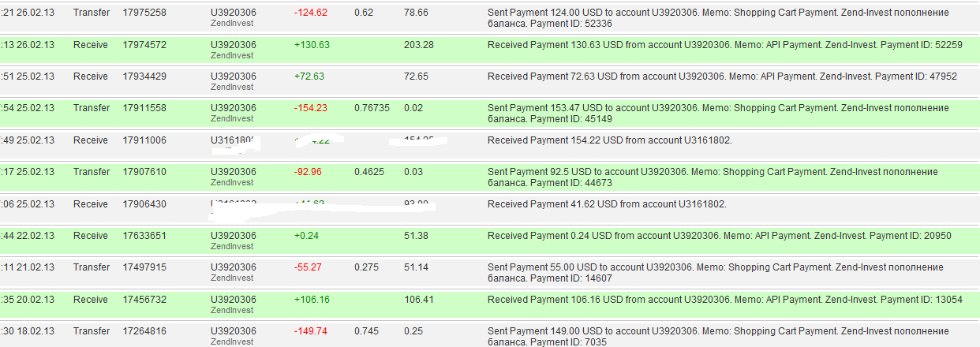Select the 0.275 fee value

click(366, 267)
